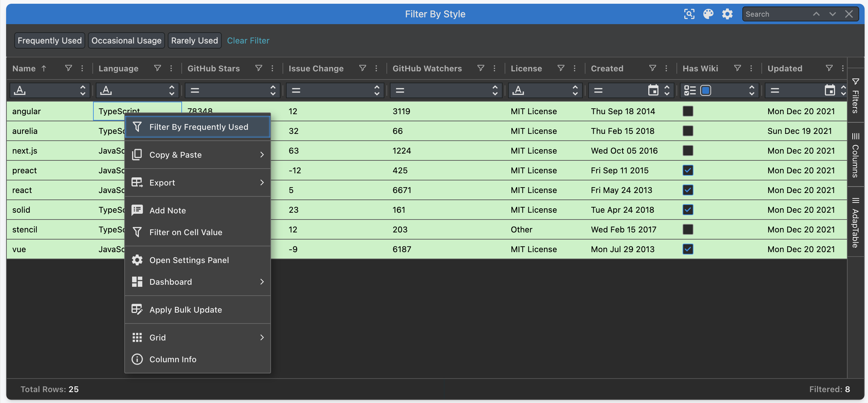Open the Language column three-dot menu
The image size is (868, 403).
[171, 68]
